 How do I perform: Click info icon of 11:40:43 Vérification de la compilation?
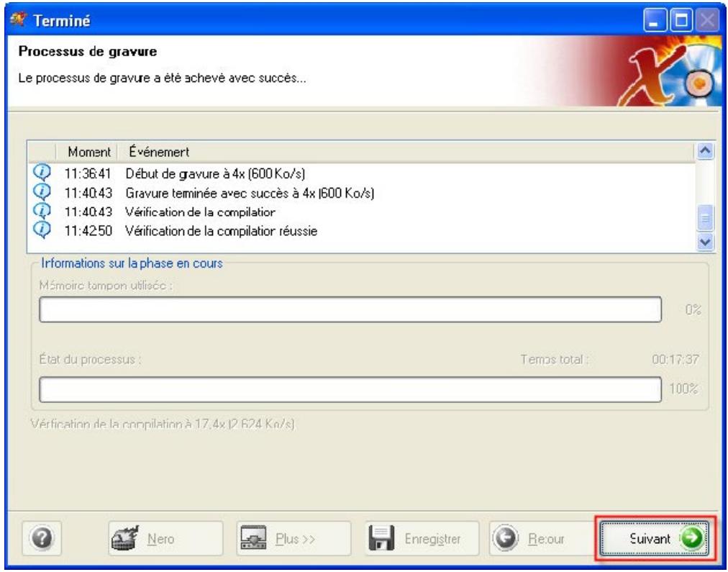coord(42,211)
